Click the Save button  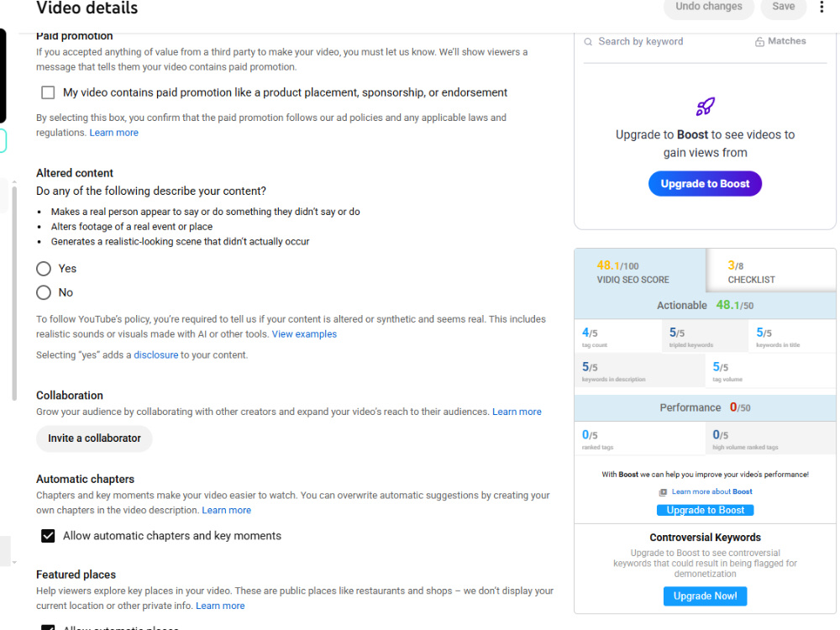click(x=783, y=7)
